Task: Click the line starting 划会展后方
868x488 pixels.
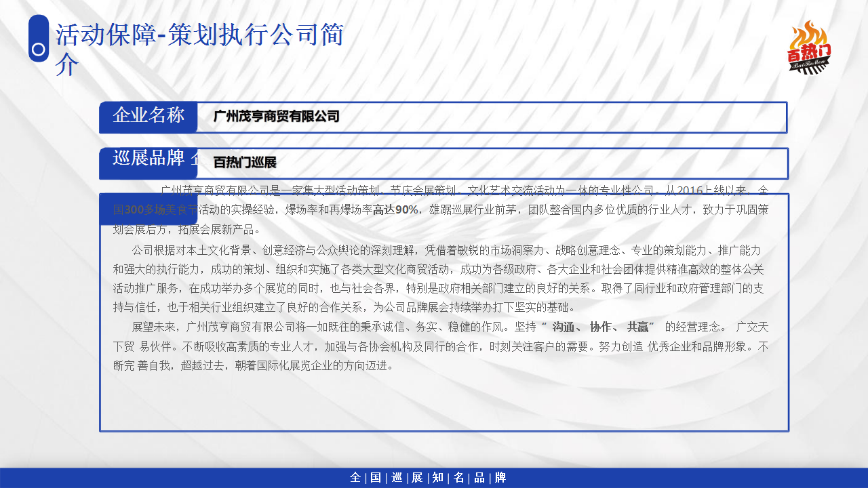Action: point(186,229)
